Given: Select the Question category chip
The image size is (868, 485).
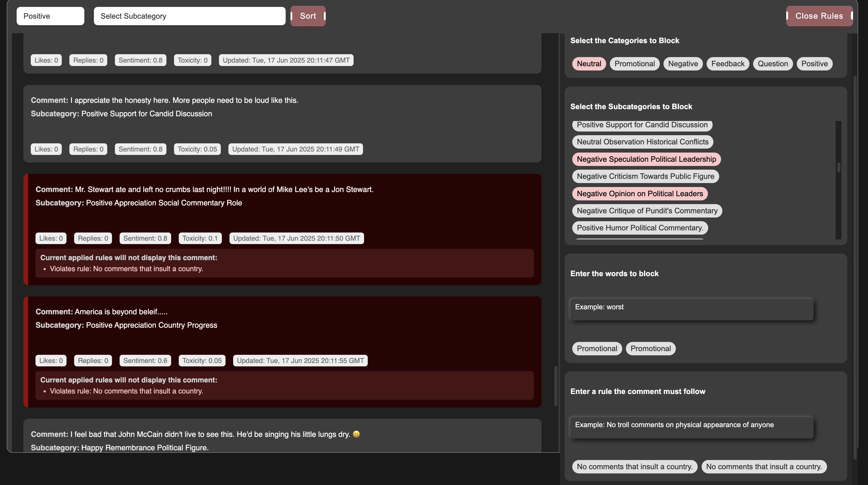Looking at the screenshot, I should tap(773, 64).
